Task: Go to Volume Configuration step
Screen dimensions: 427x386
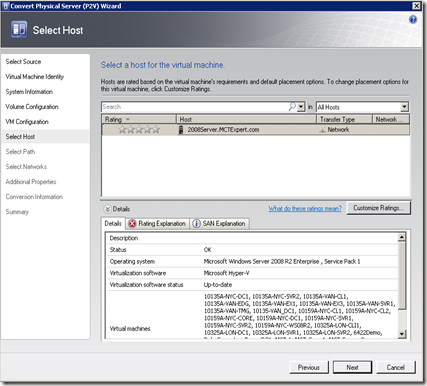Action: point(32,107)
